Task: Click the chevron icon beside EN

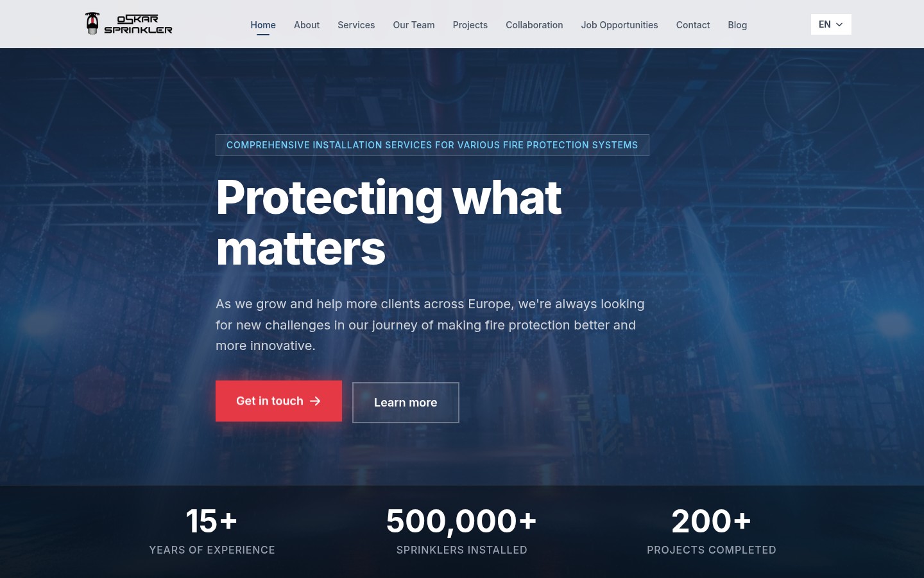Action: pos(839,24)
